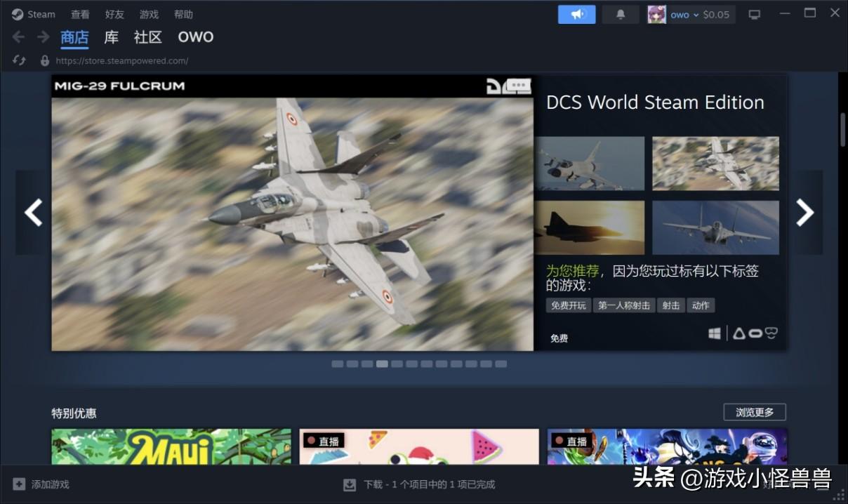Click the 免费 price label
Screen dimensions: 848x504
(559, 338)
